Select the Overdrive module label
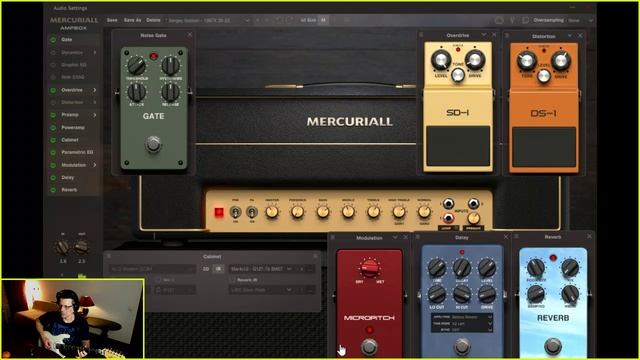Screen dimensions: 640x360 [x=72, y=90]
